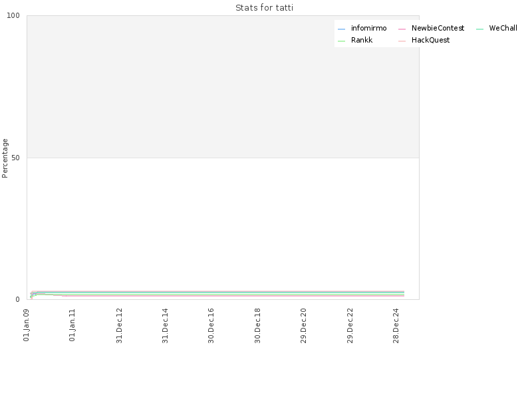Screen dimensions: 532x399
Task: Click the WeChall legend label
Action: coord(503,28)
